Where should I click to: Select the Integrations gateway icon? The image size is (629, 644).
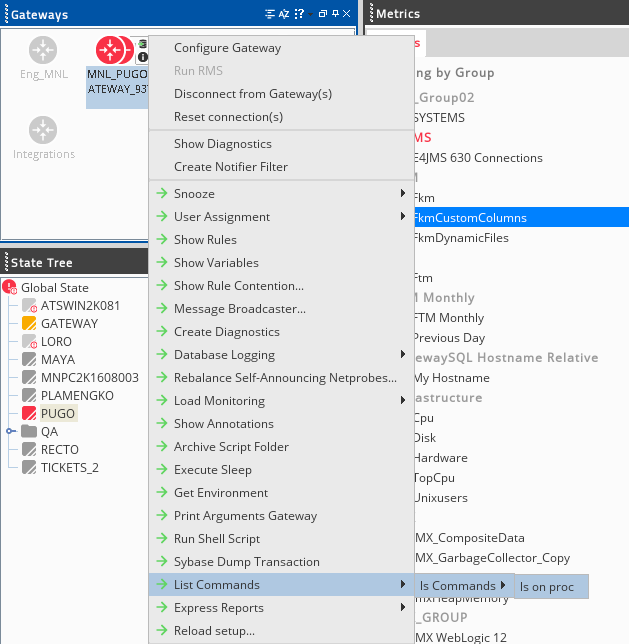[43, 130]
